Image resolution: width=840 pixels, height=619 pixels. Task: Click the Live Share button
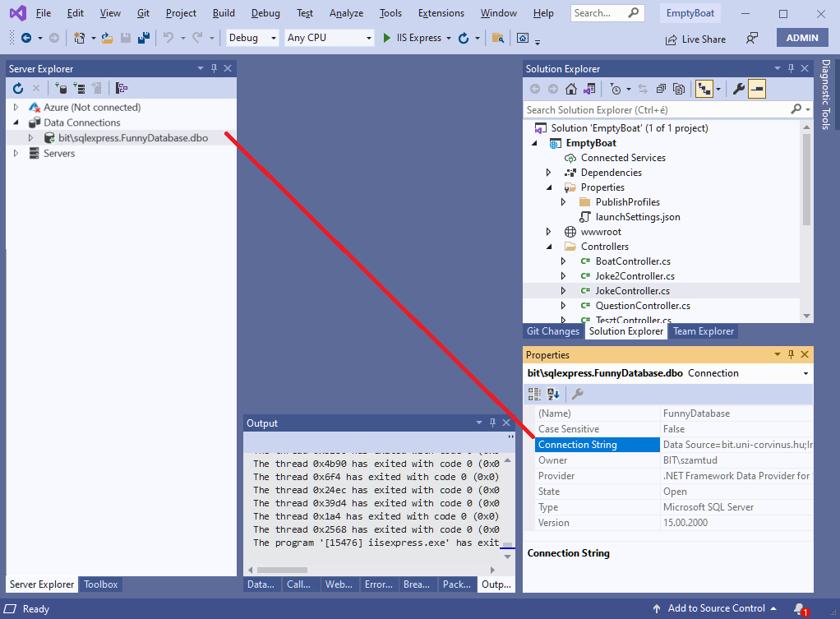(695, 39)
